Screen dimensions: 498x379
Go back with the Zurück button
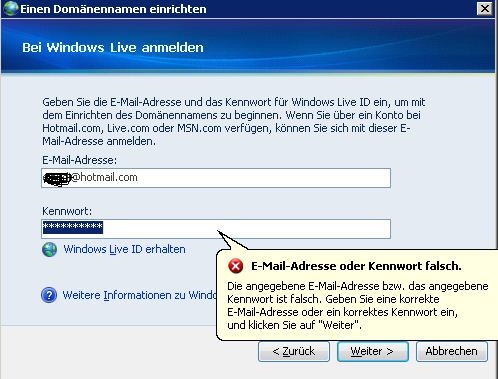click(294, 351)
